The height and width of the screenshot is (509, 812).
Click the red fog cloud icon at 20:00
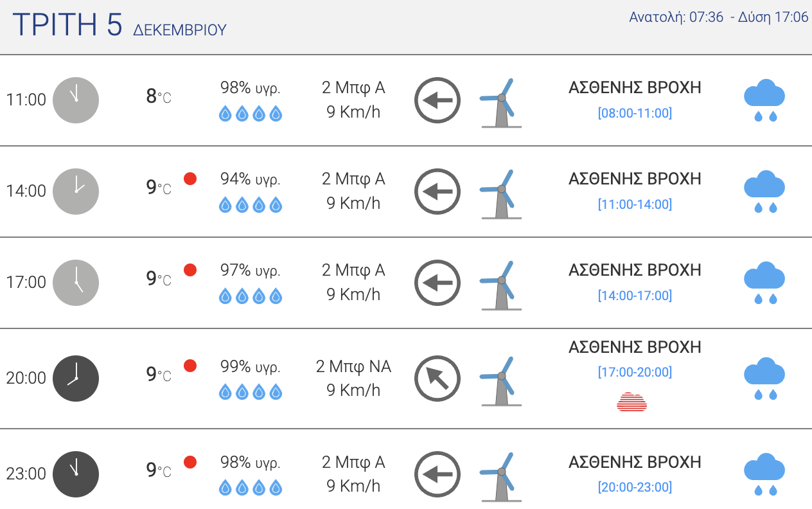632,402
